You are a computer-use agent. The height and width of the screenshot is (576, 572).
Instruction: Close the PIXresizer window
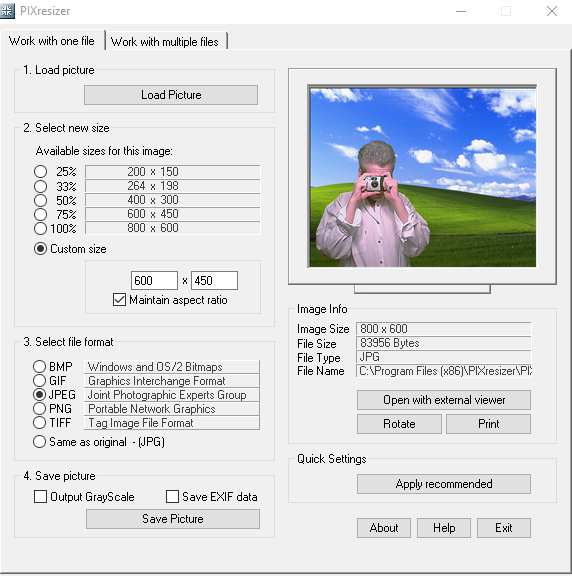point(552,11)
